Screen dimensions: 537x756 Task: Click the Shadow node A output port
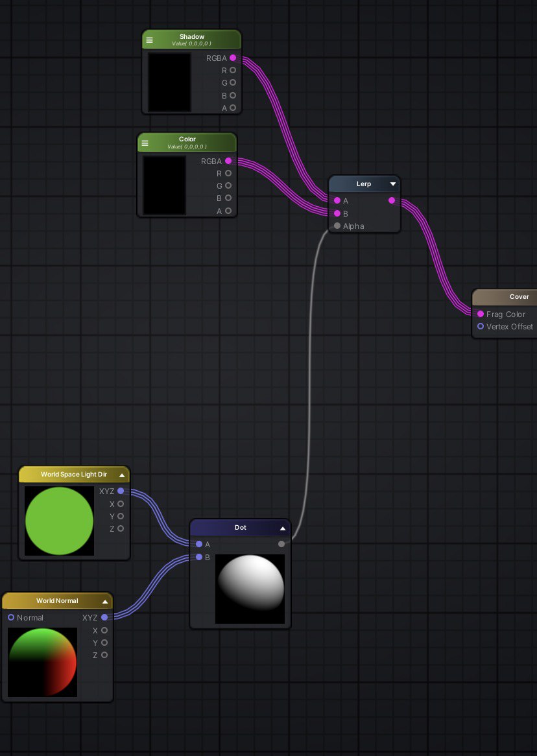click(x=233, y=108)
